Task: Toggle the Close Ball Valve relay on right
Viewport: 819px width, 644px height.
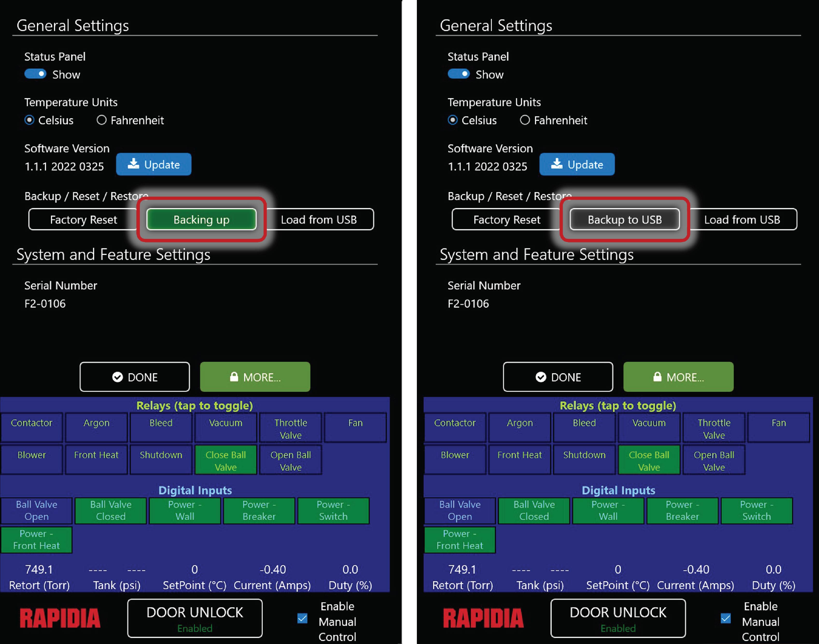Action: click(649, 460)
